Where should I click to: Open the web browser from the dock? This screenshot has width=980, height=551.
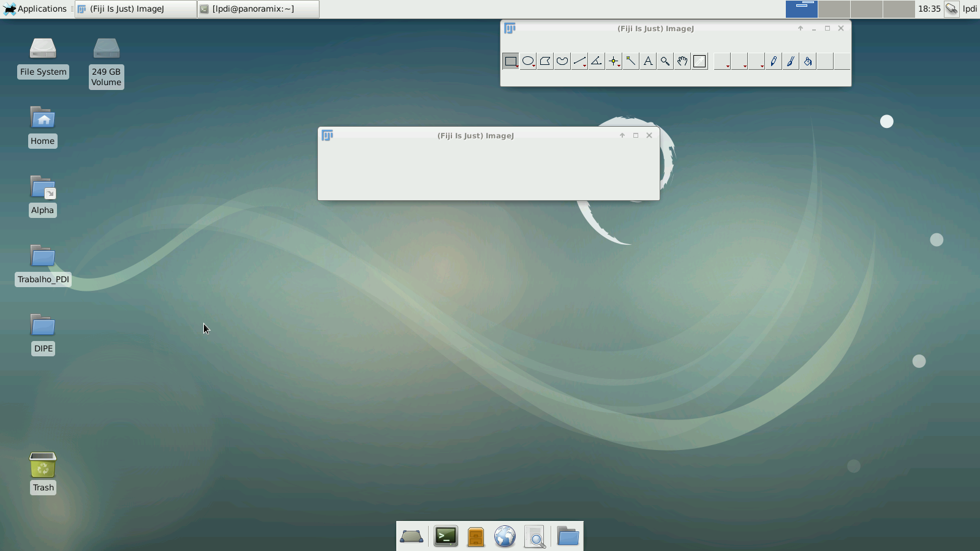505,536
